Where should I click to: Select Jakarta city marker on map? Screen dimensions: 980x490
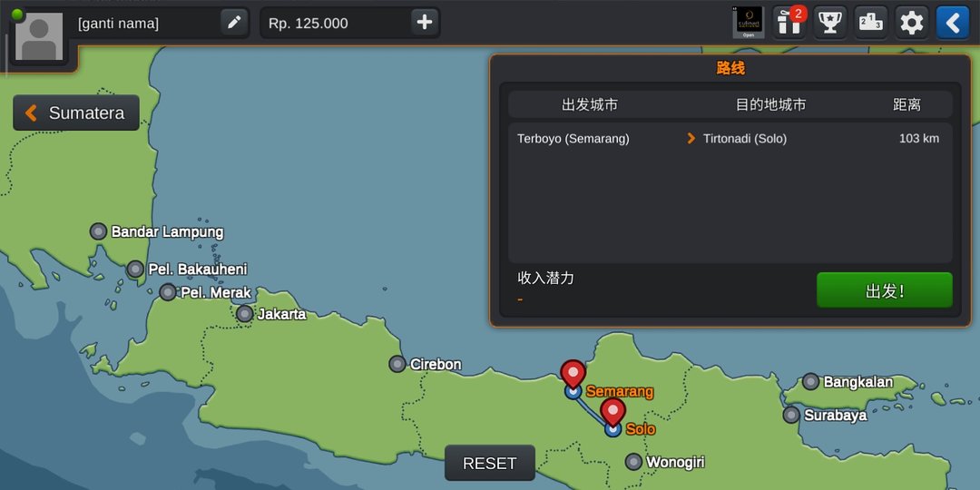[245, 314]
